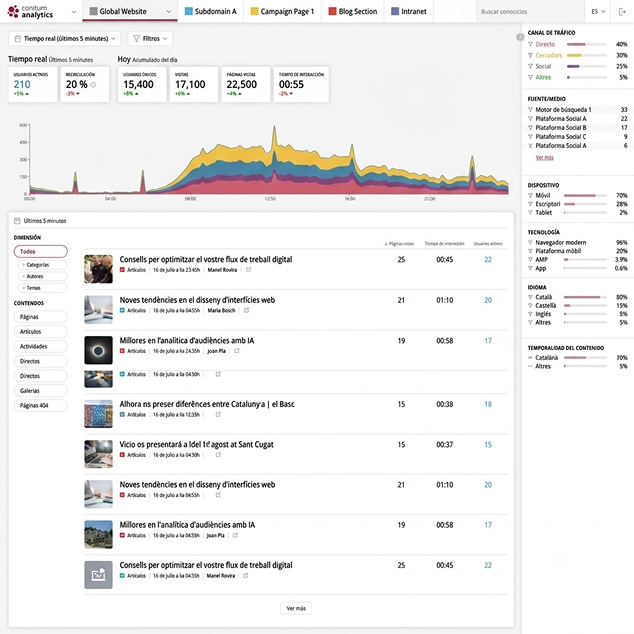Remove the Plataforma Social A filter X icon
Viewport: 634px width, 634px height.
point(530,146)
